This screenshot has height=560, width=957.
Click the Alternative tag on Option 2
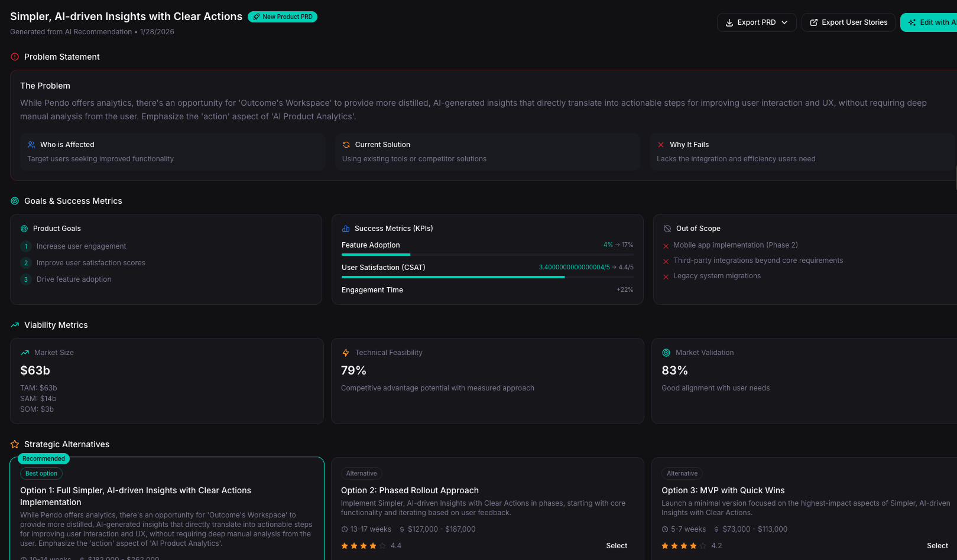tap(362, 473)
